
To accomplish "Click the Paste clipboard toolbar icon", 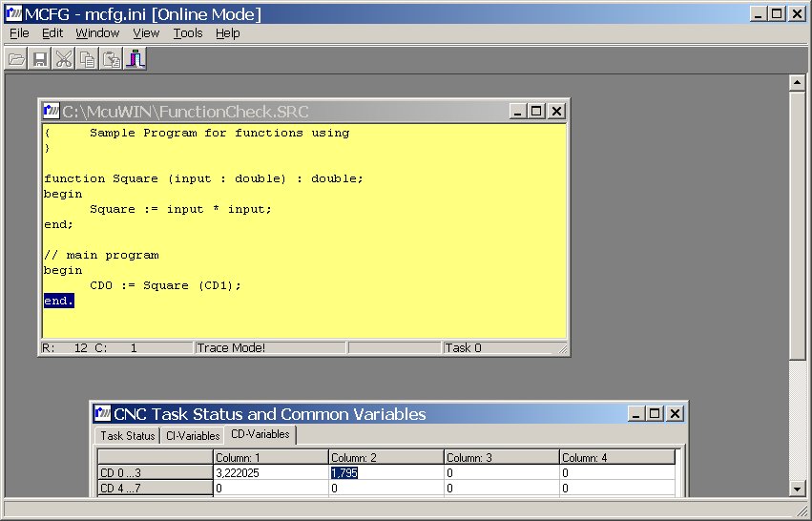I will click(x=112, y=58).
